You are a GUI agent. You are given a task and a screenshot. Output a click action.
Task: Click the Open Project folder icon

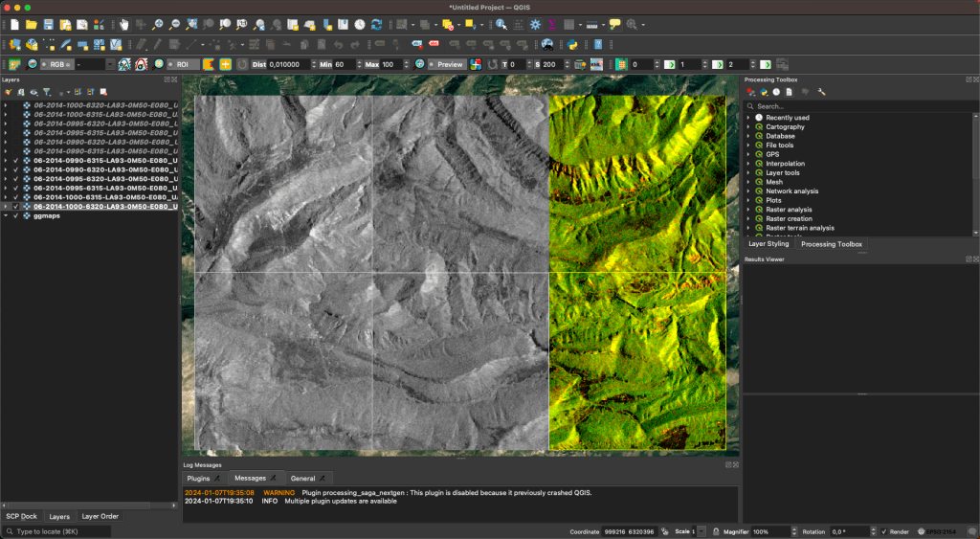(x=32, y=24)
